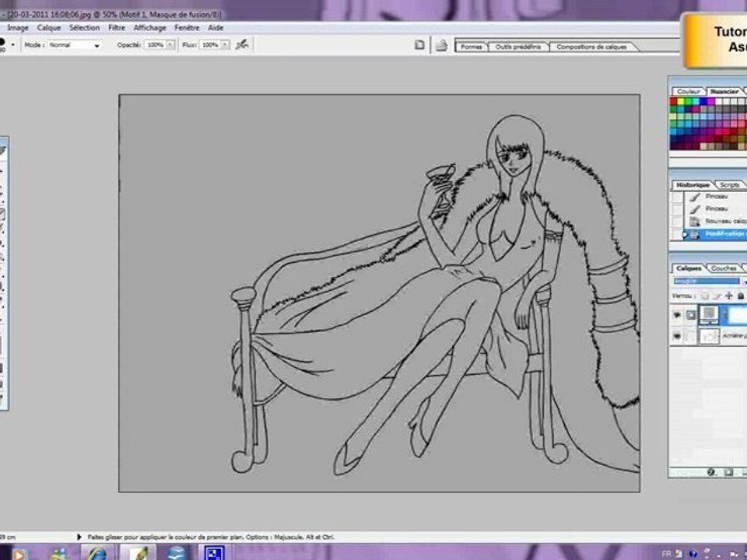Open the Aide menu

pos(216,28)
